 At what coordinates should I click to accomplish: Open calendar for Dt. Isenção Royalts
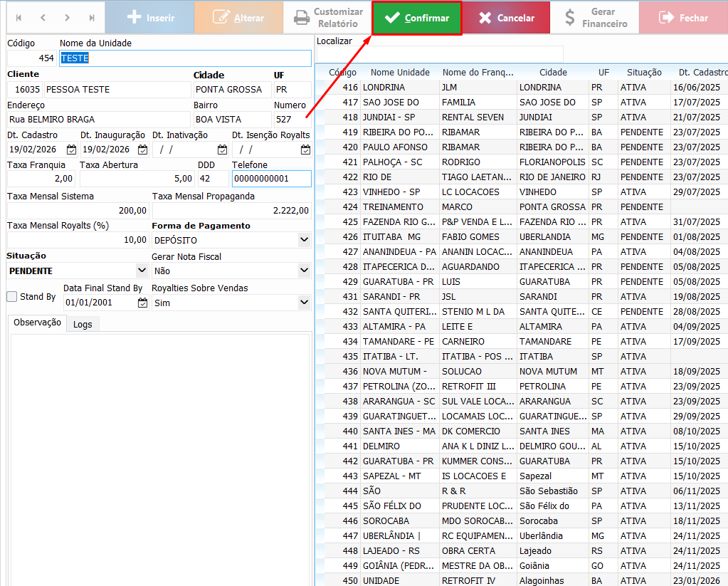pos(305,150)
